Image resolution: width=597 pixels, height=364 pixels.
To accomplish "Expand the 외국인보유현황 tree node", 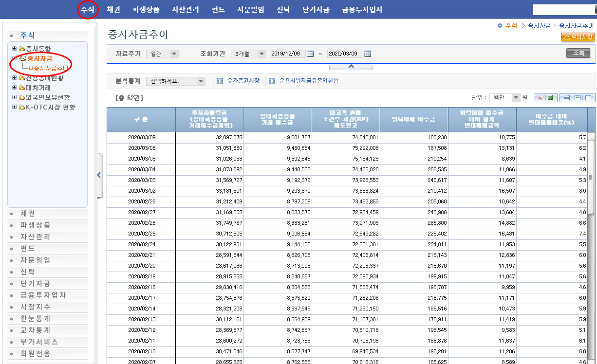I will 15,97.
